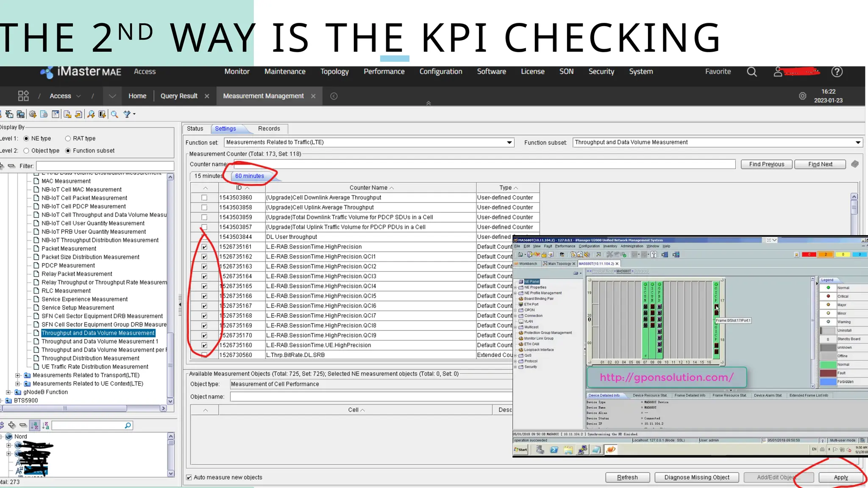Open the settings gear near the clock
Viewport: 868px width, 488px height.
[x=802, y=96]
